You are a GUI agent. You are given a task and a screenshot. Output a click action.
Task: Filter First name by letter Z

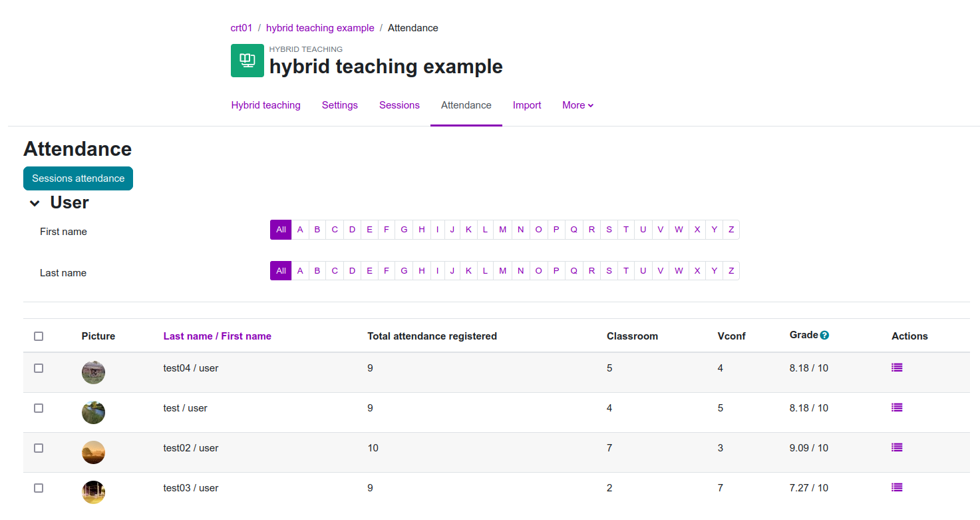[731, 230]
